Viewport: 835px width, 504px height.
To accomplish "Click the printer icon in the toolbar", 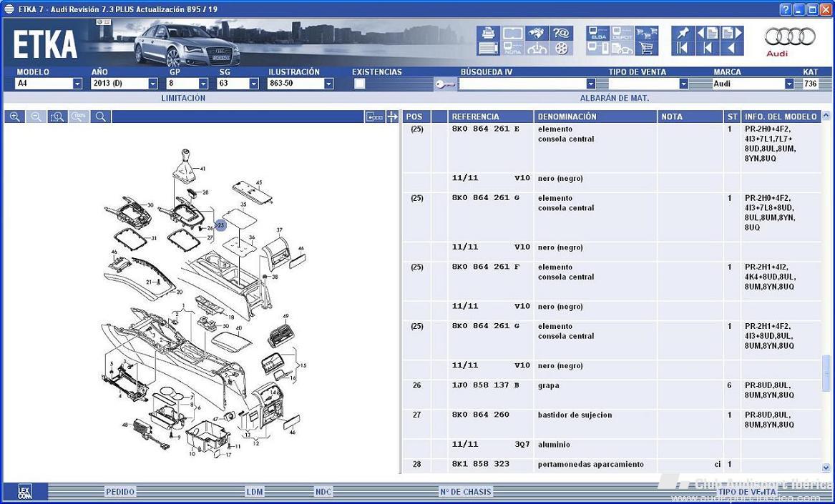I will pos(488,33).
